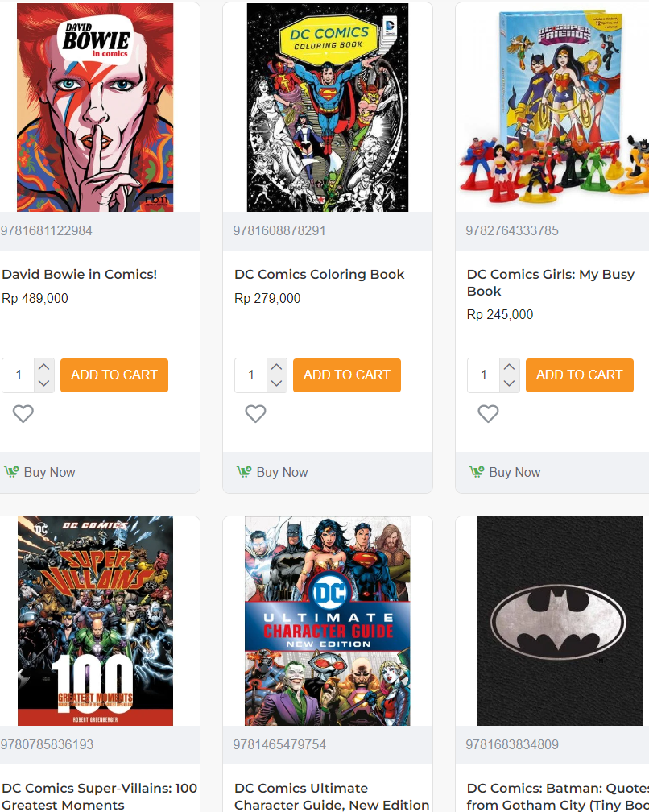
Task: Click Buy Now cart icon for David Bowie
Action: coord(11,472)
